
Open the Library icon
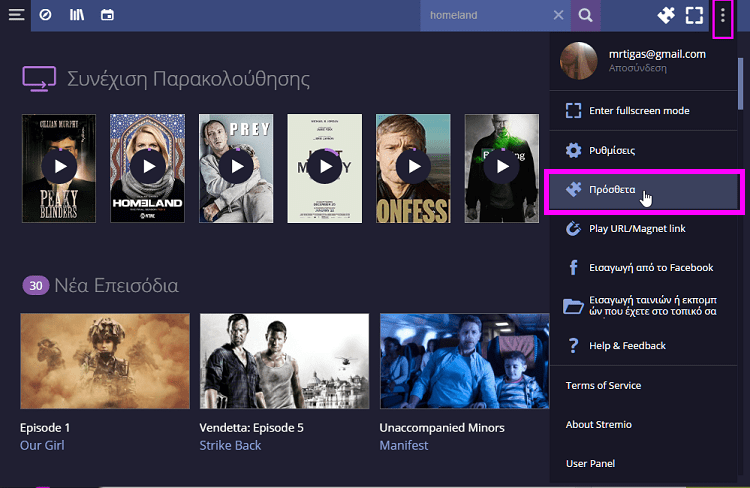[x=77, y=15]
